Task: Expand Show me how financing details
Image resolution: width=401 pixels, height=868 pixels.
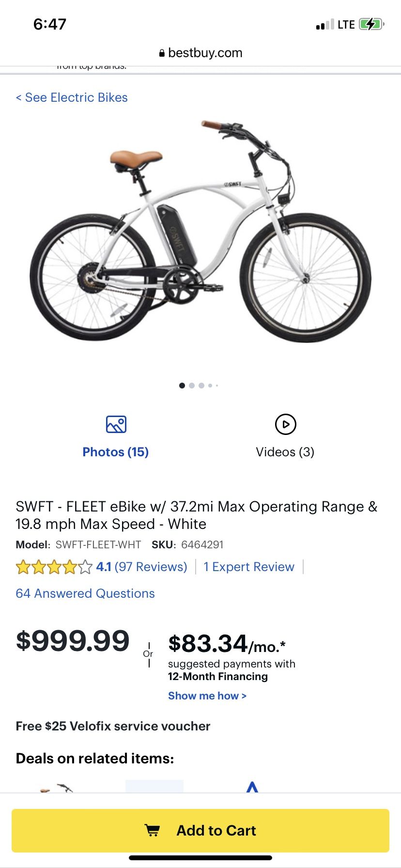Action: [207, 696]
